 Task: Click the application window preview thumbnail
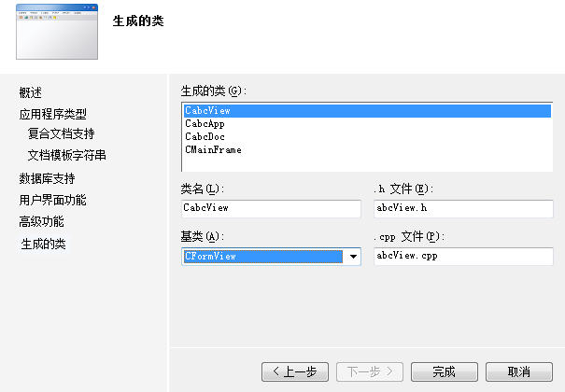(57, 32)
